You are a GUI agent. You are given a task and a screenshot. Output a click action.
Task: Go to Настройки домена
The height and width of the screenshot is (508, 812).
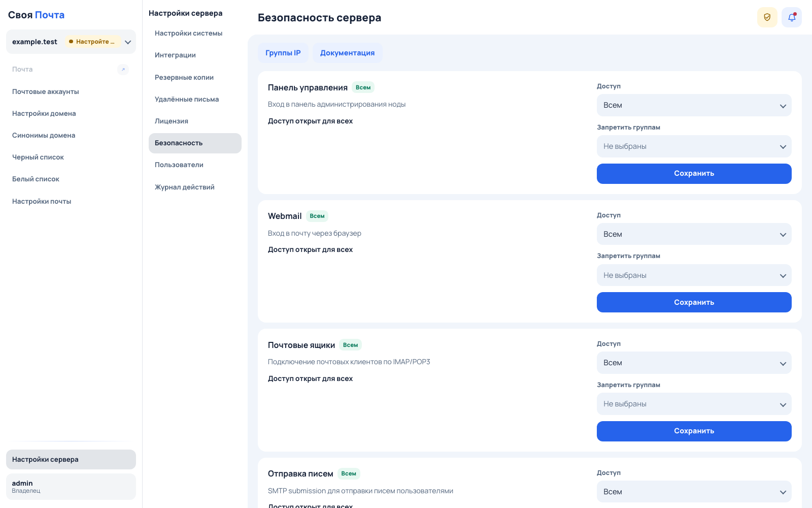pos(71,114)
